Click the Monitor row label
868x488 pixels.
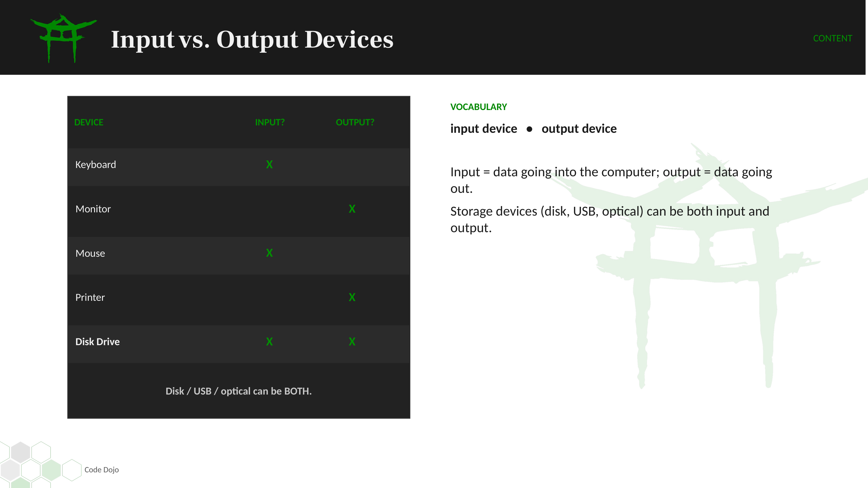[x=93, y=209]
